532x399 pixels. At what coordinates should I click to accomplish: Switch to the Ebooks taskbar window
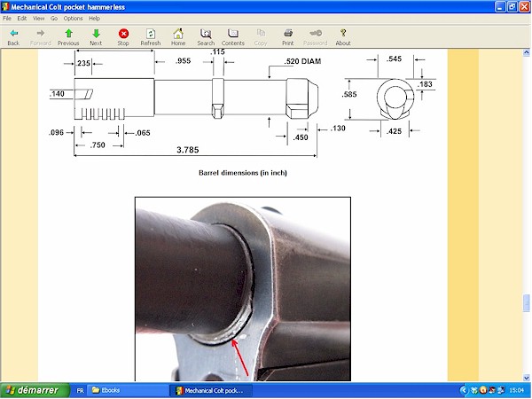pyautogui.click(x=129, y=390)
